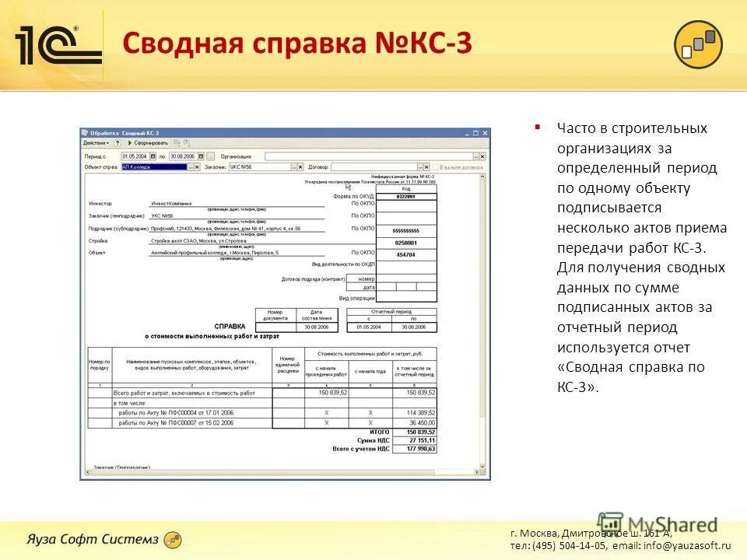
Task: Toggle the В валюте договора checkbox
Action: click(436, 167)
